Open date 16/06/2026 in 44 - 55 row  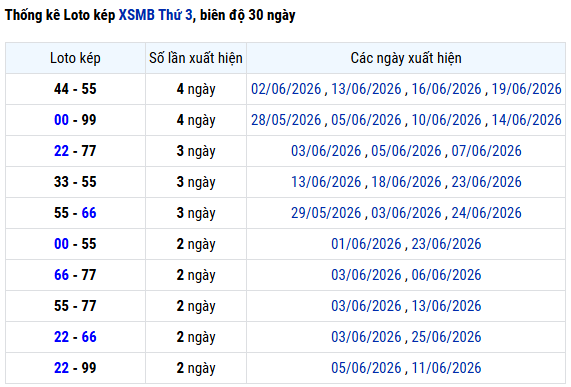pyautogui.click(x=446, y=89)
